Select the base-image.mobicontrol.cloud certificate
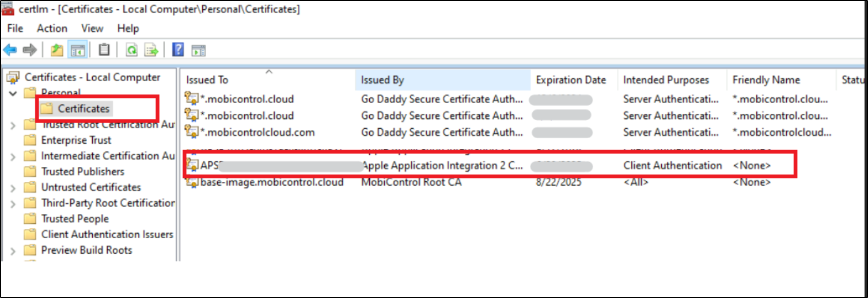 tap(271, 182)
